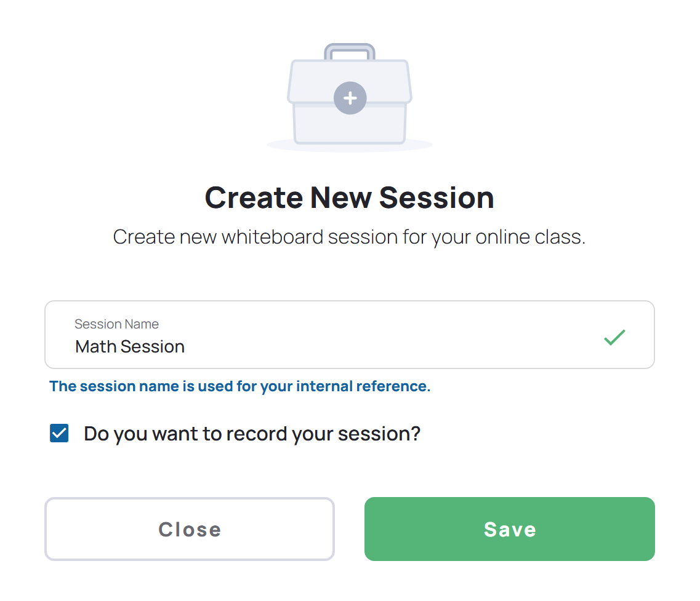This screenshot has height=601, width=700.
Task: Click the 'Create New Session' heading
Action: [350, 197]
